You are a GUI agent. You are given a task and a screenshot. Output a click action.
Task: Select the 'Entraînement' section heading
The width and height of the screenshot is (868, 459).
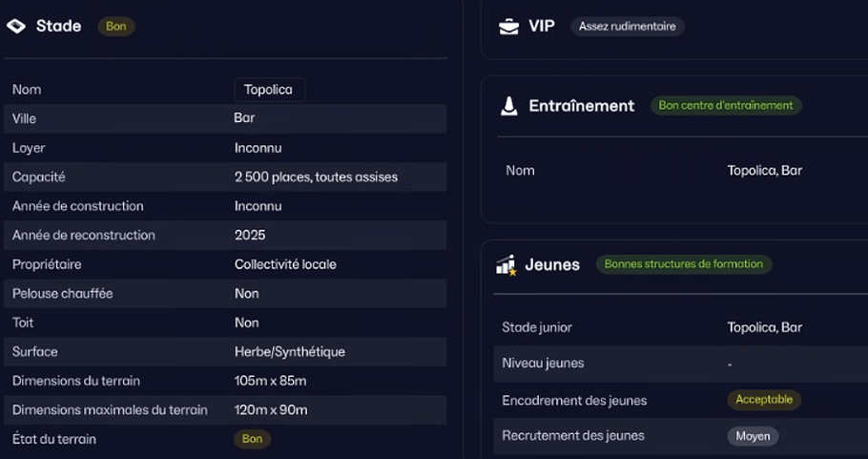tap(582, 106)
